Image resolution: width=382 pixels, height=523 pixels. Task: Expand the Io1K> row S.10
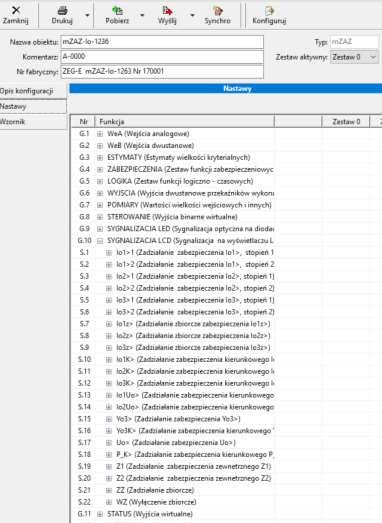(109, 360)
